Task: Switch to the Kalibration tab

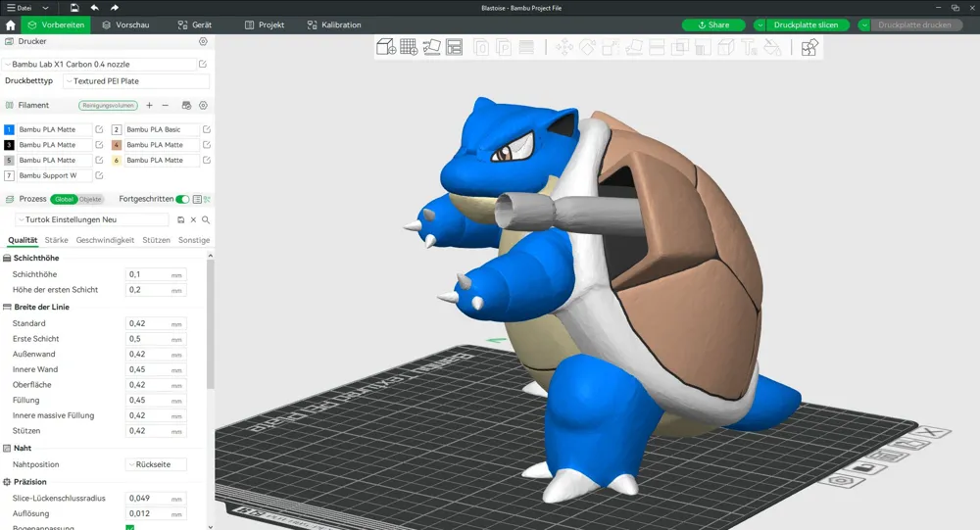Action: (334, 25)
